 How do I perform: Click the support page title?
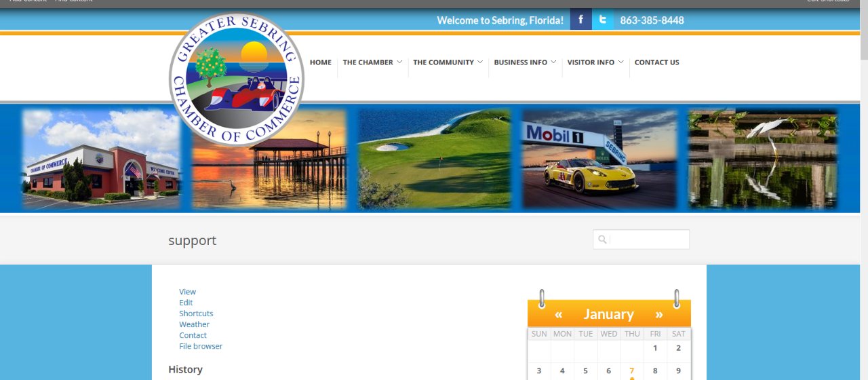(x=192, y=240)
